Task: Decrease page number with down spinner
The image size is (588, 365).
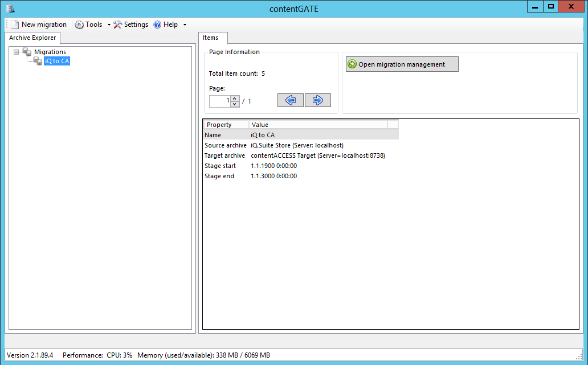Action: 235,104
